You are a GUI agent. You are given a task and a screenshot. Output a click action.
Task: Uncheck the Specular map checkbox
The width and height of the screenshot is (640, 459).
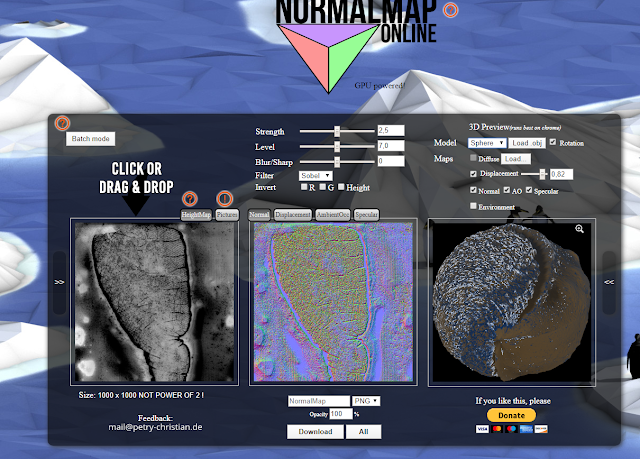(529, 190)
